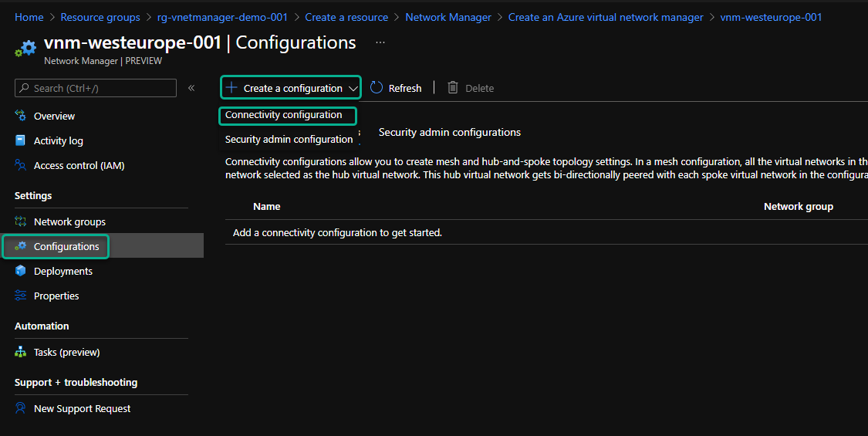Open Deployments in the left menu
This screenshot has height=436, width=868.
point(63,272)
